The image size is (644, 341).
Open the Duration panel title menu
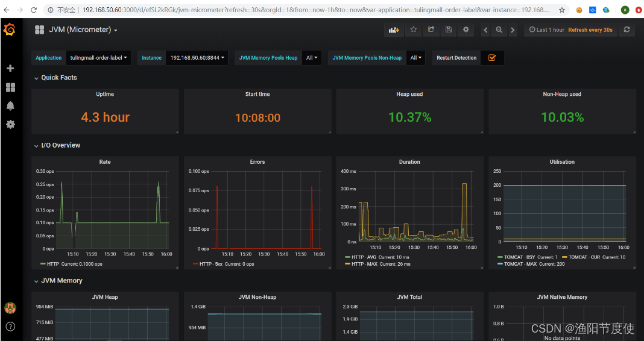pyautogui.click(x=409, y=162)
